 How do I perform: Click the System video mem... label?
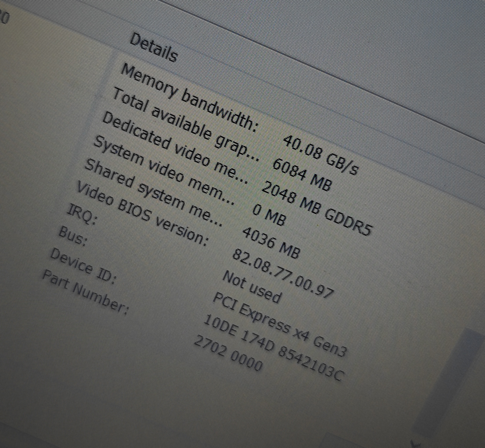coord(164,170)
